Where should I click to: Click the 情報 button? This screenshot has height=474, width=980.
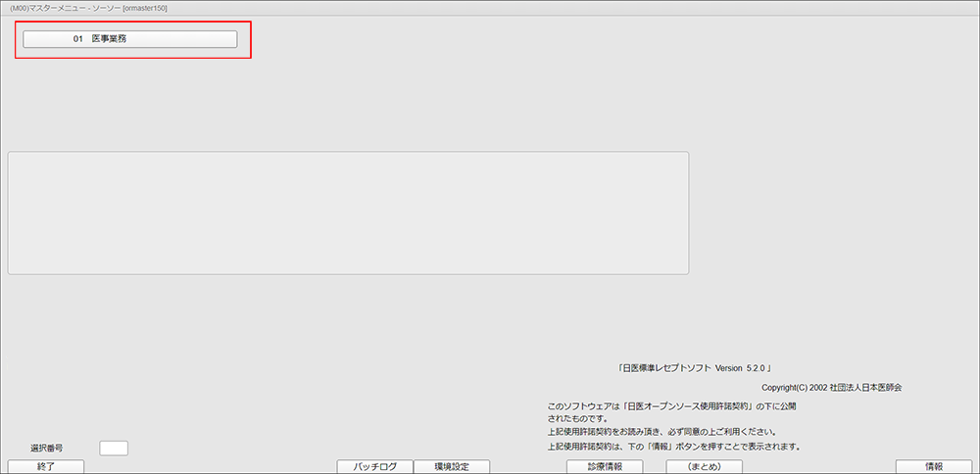click(x=934, y=466)
